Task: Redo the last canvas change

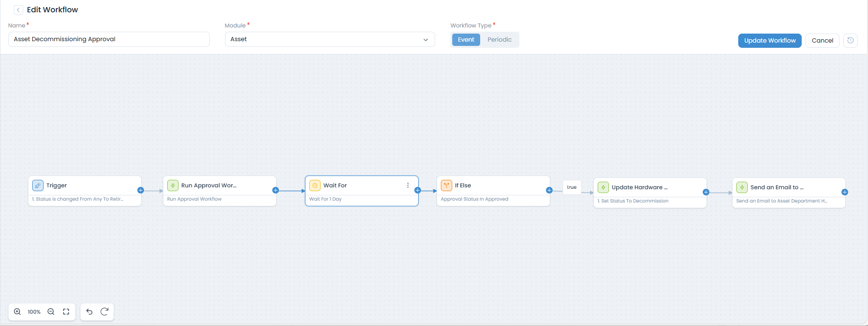Action: click(x=105, y=312)
